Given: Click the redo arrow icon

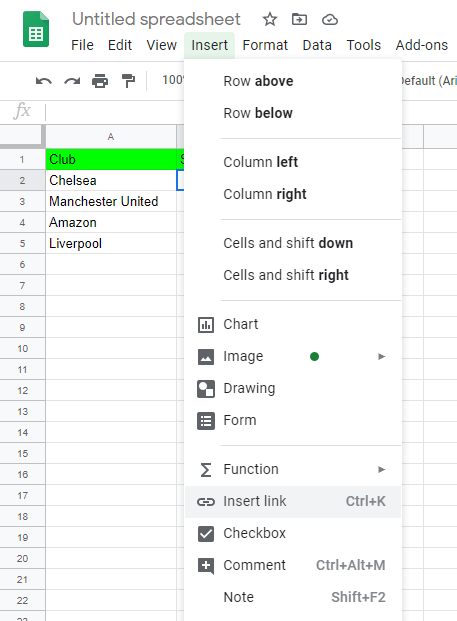Looking at the screenshot, I should pos(72,81).
